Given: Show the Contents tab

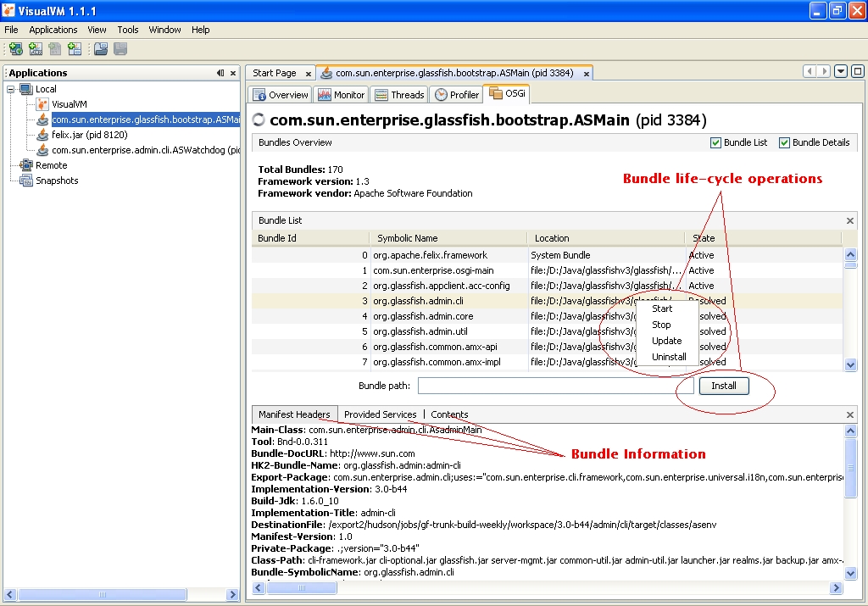Looking at the screenshot, I should (x=449, y=414).
